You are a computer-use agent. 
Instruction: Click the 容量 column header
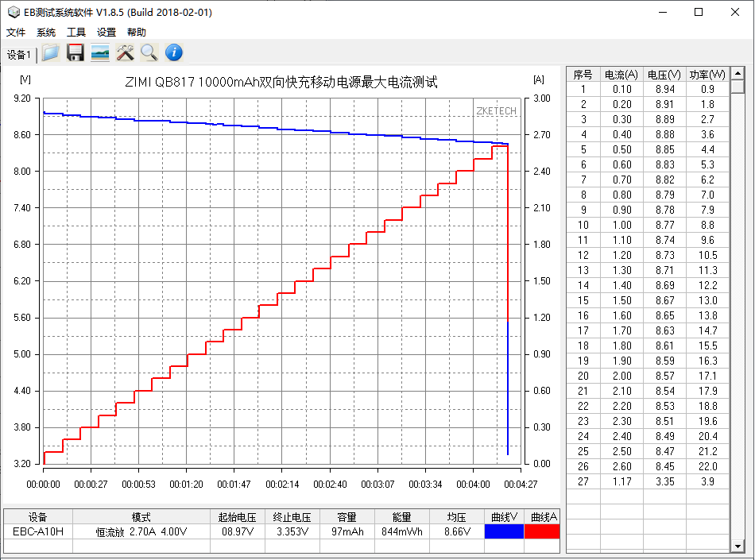(347, 517)
